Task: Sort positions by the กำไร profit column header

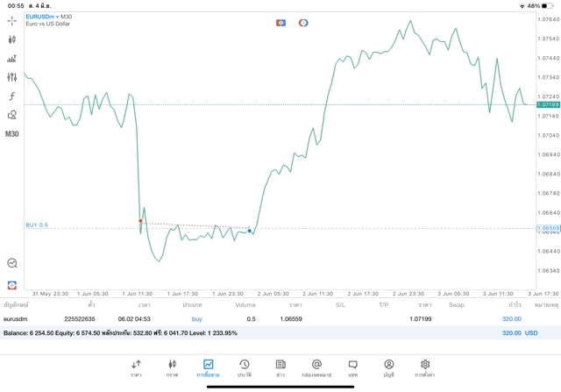Action: pos(514,304)
